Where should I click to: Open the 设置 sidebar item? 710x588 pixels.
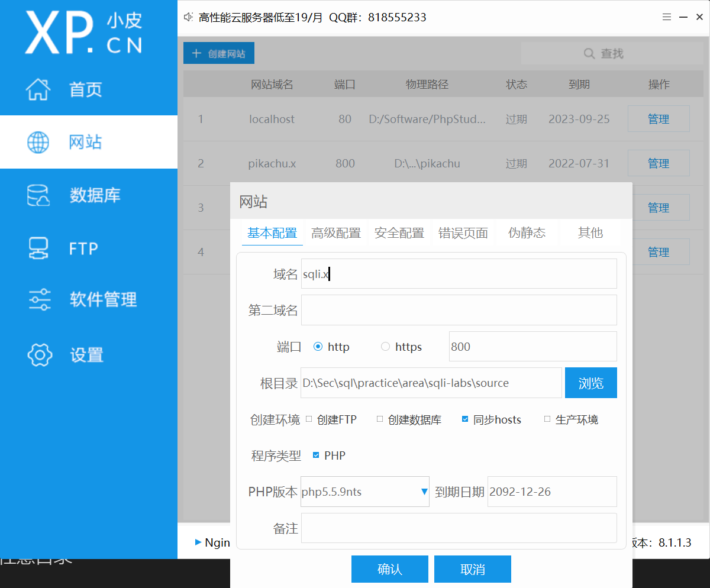pyautogui.click(x=89, y=354)
